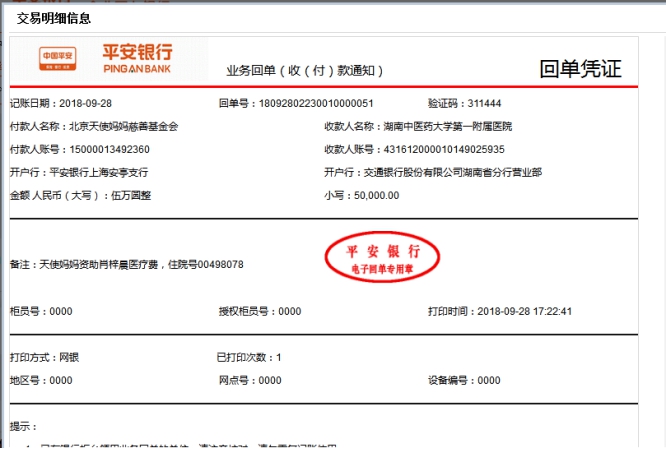Select the 地区号：0000 field

tap(41, 380)
